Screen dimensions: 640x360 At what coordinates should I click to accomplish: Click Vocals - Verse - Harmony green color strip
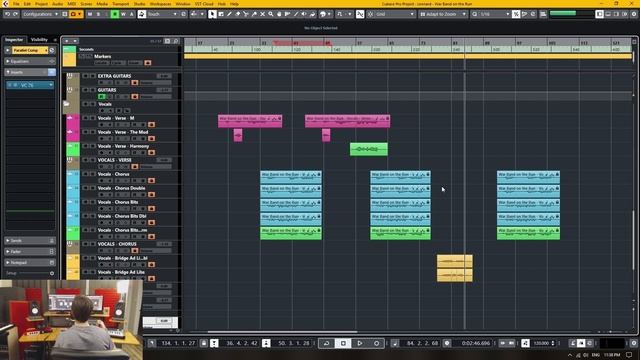(x=73, y=149)
